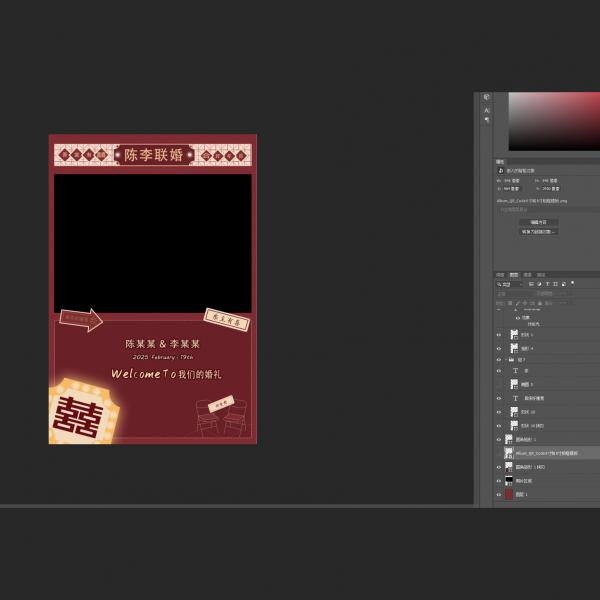Select the 属性 (Properties) panel tab

pyautogui.click(x=501, y=161)
